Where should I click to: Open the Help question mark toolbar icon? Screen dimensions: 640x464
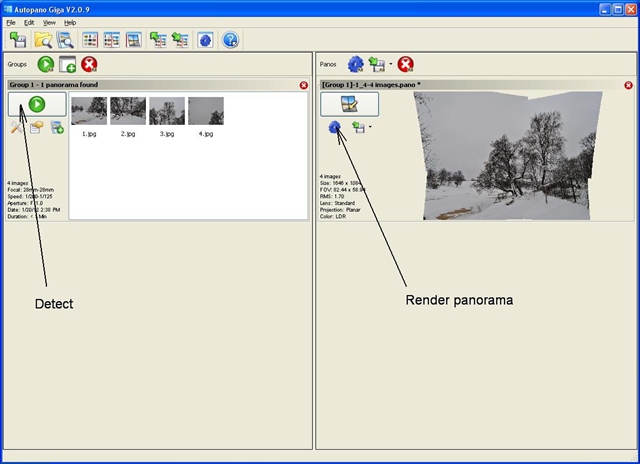pos(231,40)
